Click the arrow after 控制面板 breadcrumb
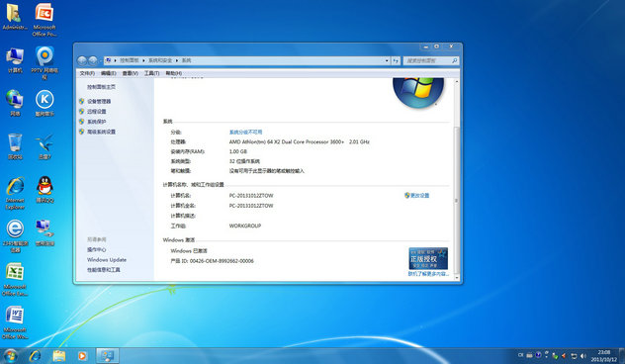 pos(143,60)
